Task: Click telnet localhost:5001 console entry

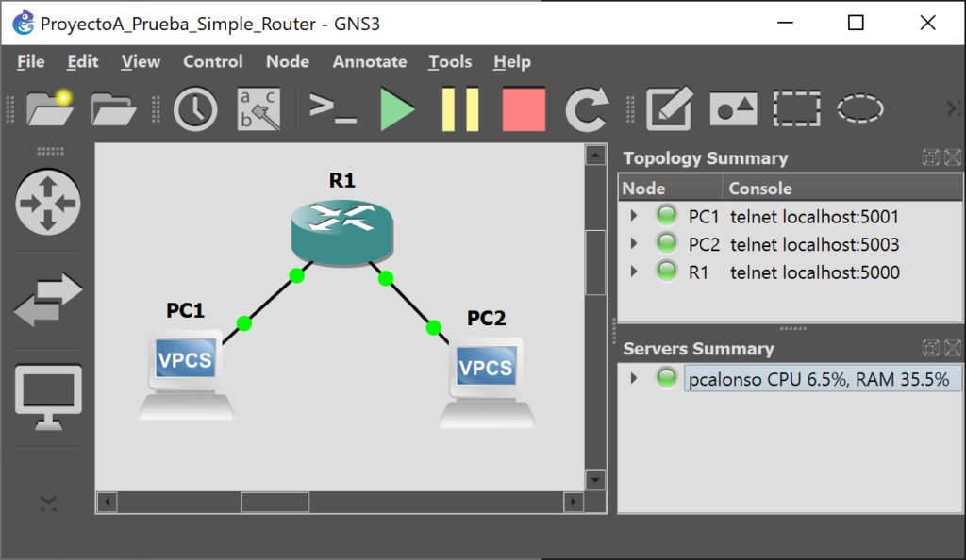Action: click(814, 217)
